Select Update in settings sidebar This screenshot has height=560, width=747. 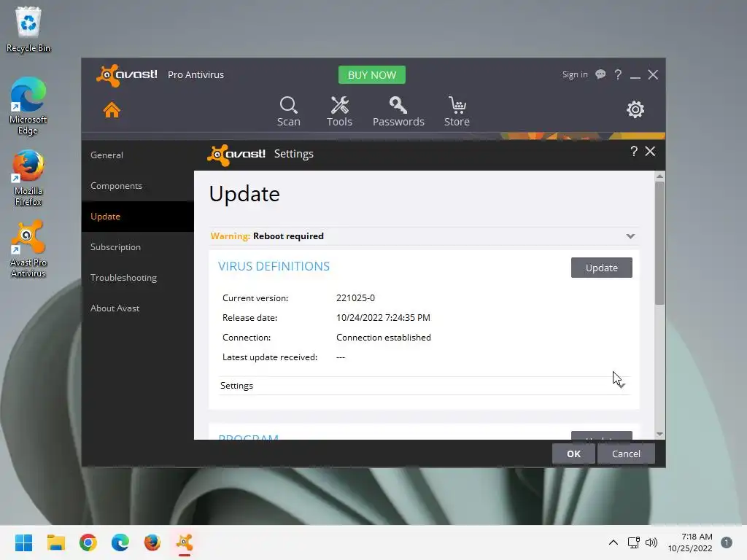coord(138,216)
